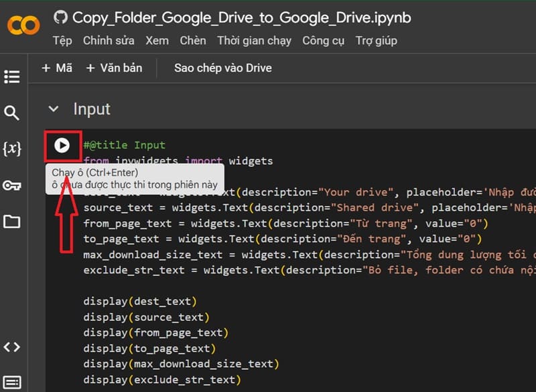Open the Trợ giúp menu
Image resolution: width=536 pixels, height=392 pixels.
coord(377,41)
